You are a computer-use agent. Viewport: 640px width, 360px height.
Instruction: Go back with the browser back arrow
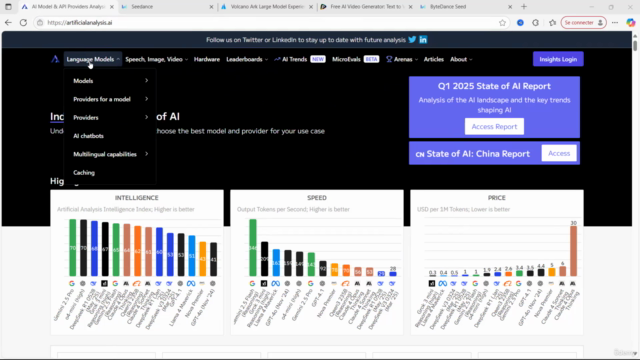(x=8, y=22)
